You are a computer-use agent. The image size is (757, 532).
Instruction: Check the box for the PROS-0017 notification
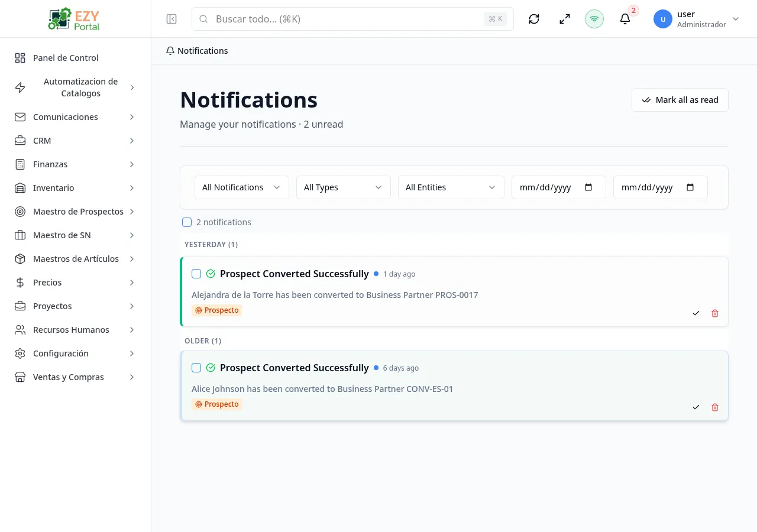coord(196,274)
